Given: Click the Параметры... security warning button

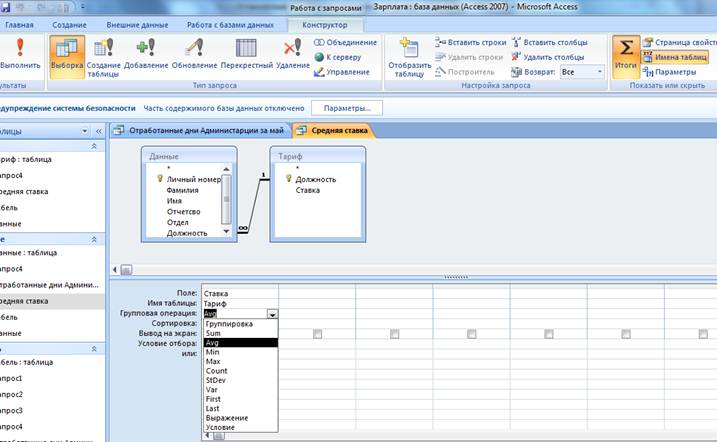Looking at the screenshot, I should (x=347, y=108).
